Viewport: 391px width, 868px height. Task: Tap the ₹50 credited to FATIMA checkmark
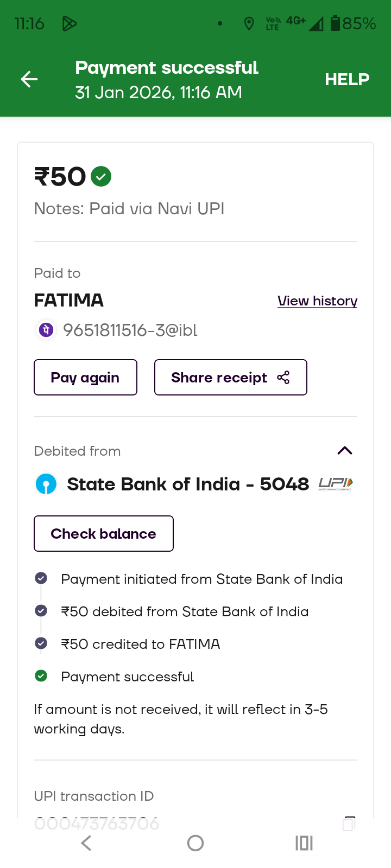click(41, 643)
